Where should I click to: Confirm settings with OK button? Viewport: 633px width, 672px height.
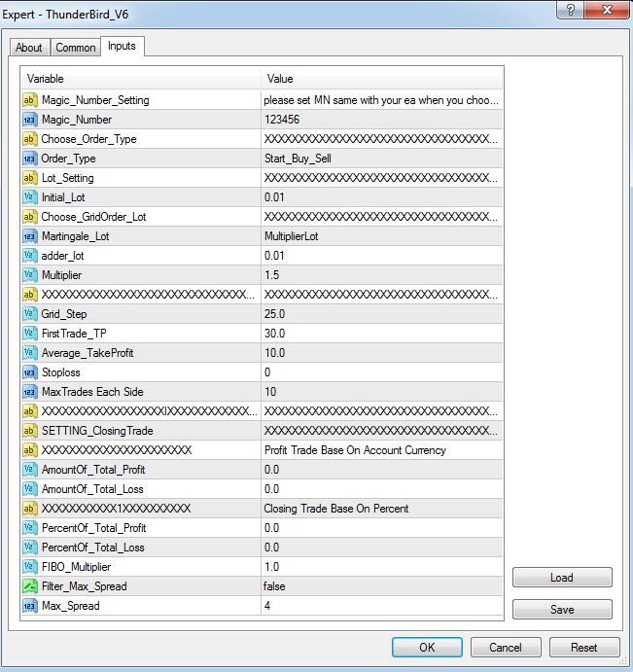(427, 647)
